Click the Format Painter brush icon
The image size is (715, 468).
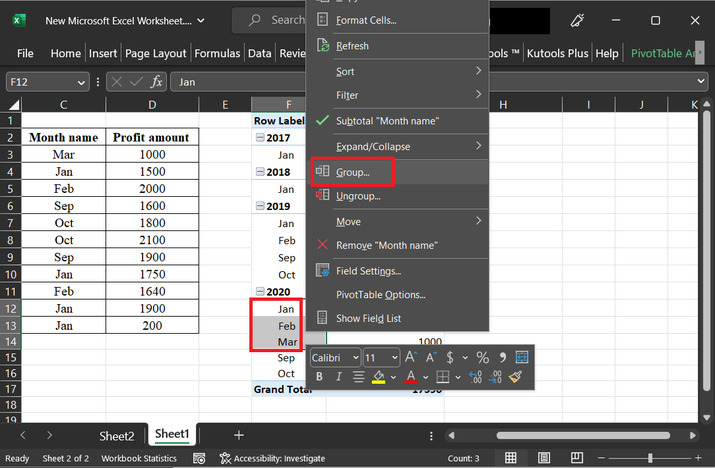click(516, 377)
